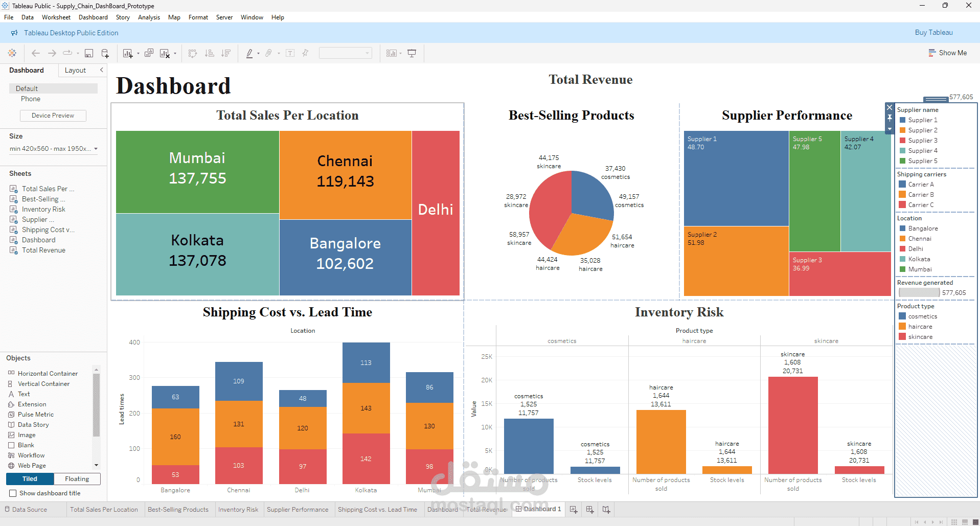Click the Duplicate sheet icon

point(149,53)
